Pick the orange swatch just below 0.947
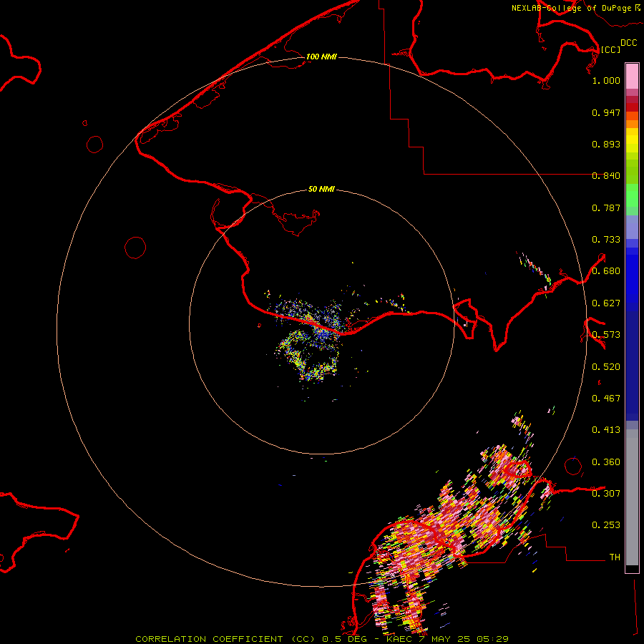644x644 pixels. [x=632, y=124]
